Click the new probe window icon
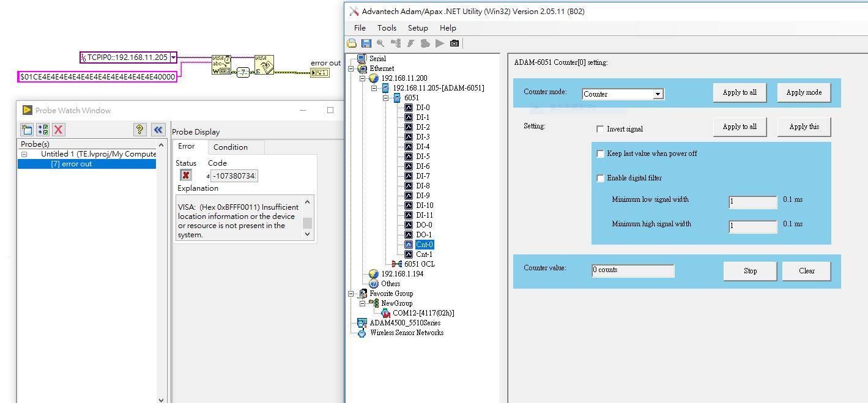 click(27, 129)
